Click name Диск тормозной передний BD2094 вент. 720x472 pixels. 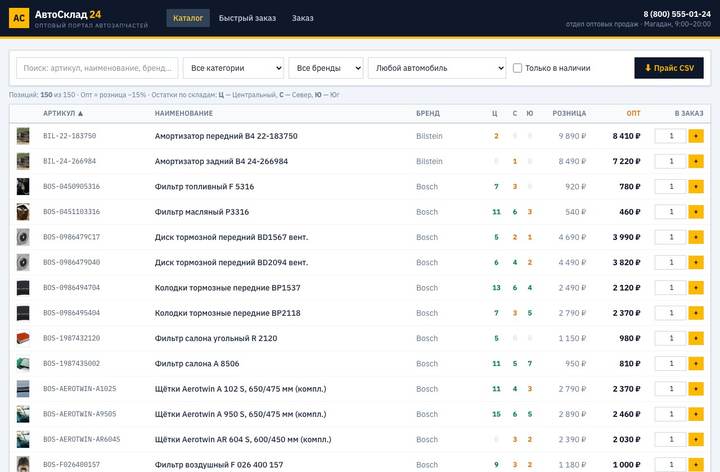pyautogui.click(x=231, y=262)
